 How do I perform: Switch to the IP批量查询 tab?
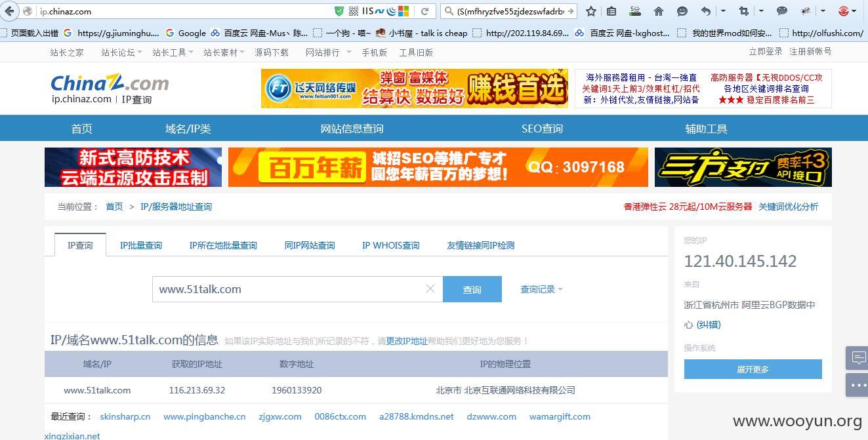point(141,245)
